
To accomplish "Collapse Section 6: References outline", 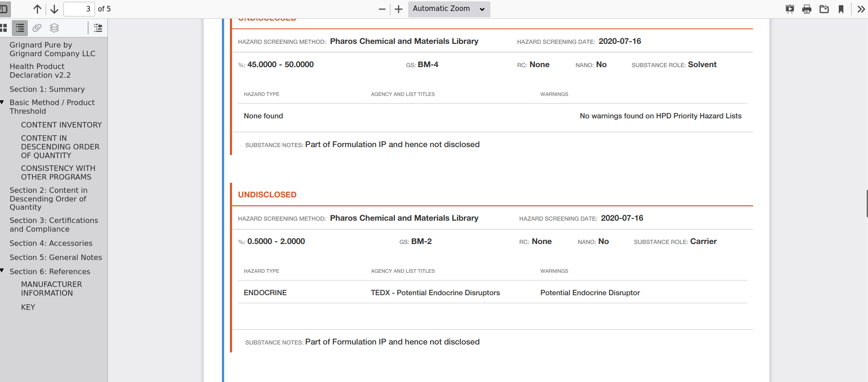I will pyautogui.click(x=3, y=271).
